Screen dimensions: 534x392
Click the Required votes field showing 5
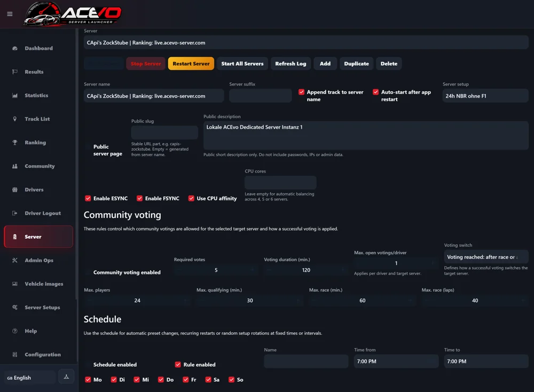pyautogui.click(x=216, y=270)
